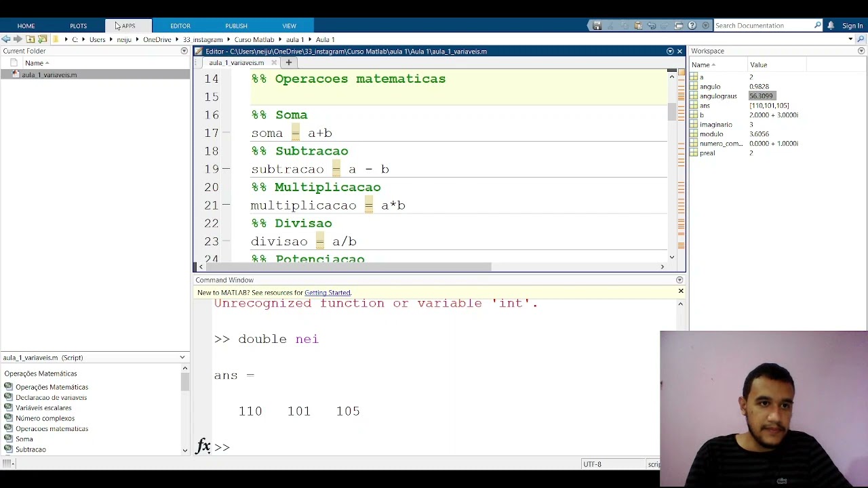The height and width of the screenshot is (488, 868).
Task: Open the address bar history dropdown
Action: pyautogui.click(x=850, y=39)
